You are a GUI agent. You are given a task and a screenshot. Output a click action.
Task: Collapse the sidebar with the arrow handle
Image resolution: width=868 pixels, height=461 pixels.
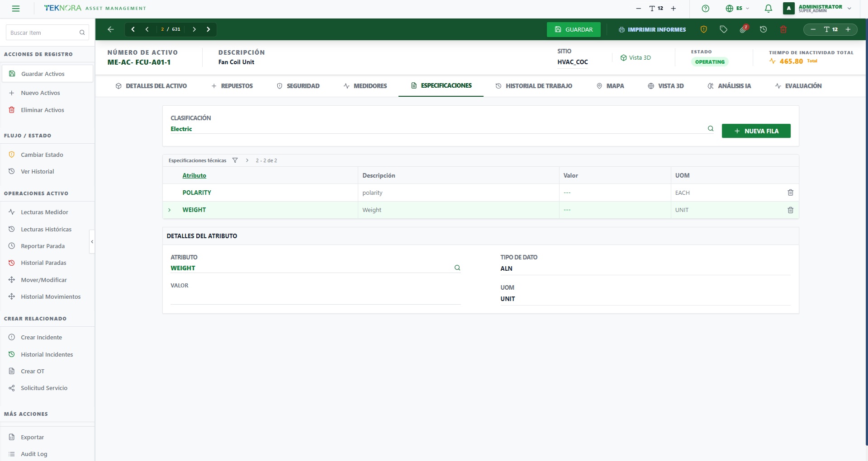coord(92,242)
